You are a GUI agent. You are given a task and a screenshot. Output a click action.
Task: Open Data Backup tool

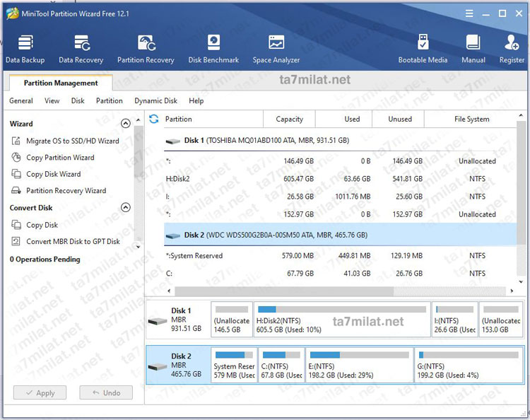(x=25, y=49)
